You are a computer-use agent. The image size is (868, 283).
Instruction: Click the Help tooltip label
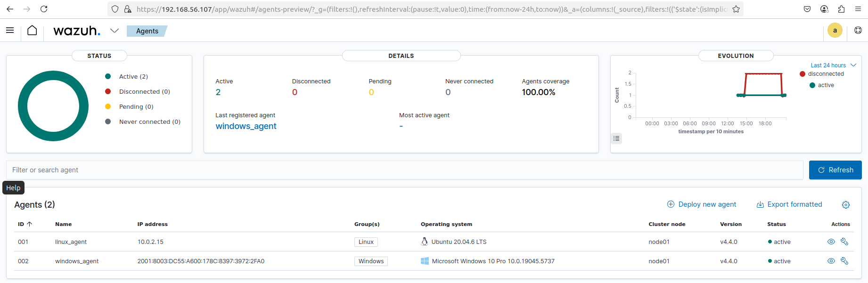click(13, 188)
